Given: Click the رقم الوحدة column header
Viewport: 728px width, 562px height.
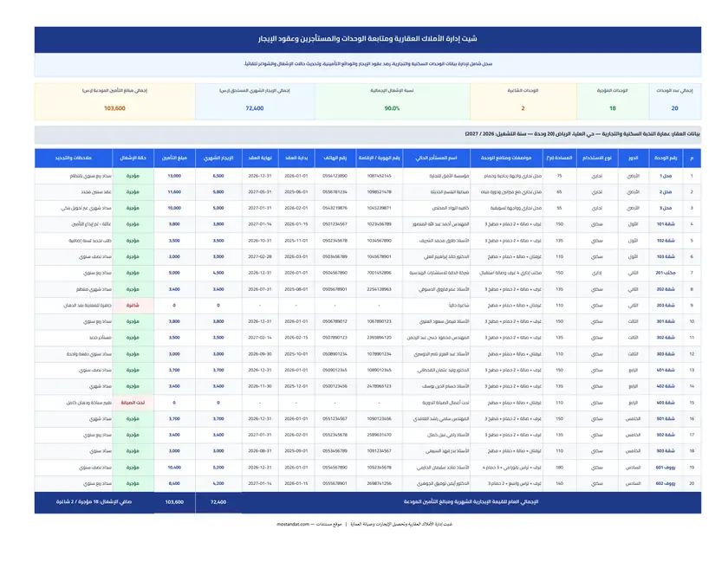Looking at the screenshot, I should (666, 158).
